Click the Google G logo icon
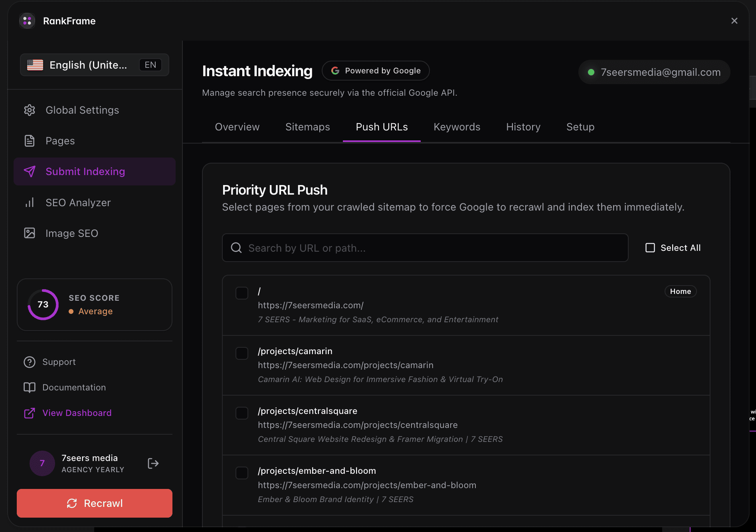The image size is (756, 532). click(x=335, y=71)
